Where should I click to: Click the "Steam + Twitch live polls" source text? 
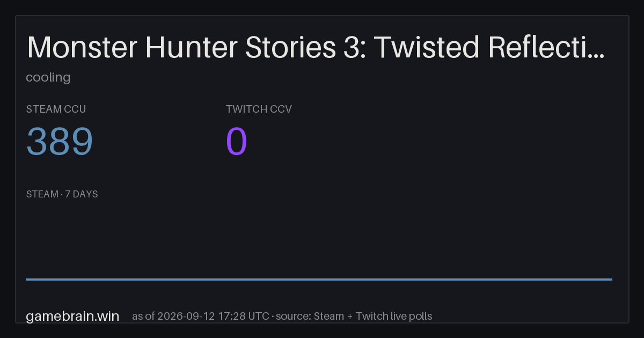(373, 316)
